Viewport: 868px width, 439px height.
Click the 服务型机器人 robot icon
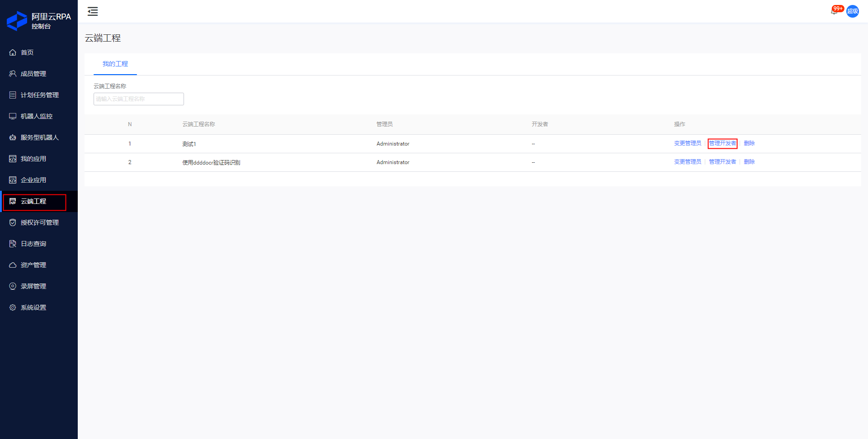(x=13, y=137)
